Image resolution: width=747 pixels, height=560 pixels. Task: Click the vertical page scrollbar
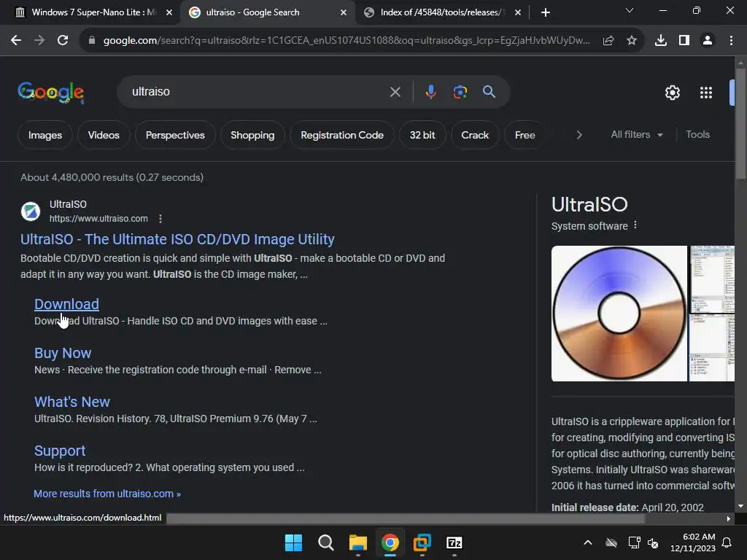740,124
